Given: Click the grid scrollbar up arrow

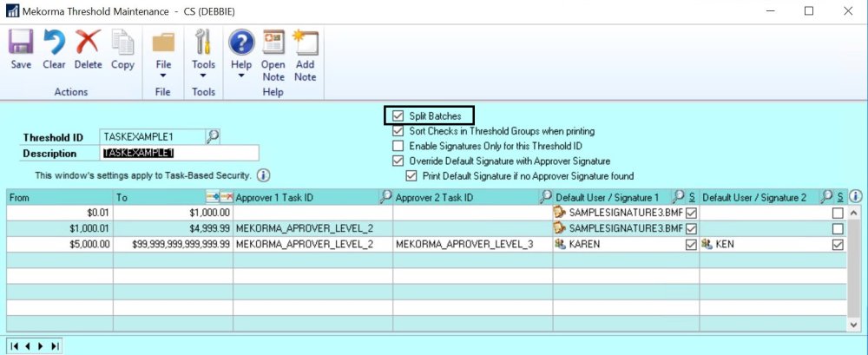Looking at the screenshot, I should (x=854, y=213).
